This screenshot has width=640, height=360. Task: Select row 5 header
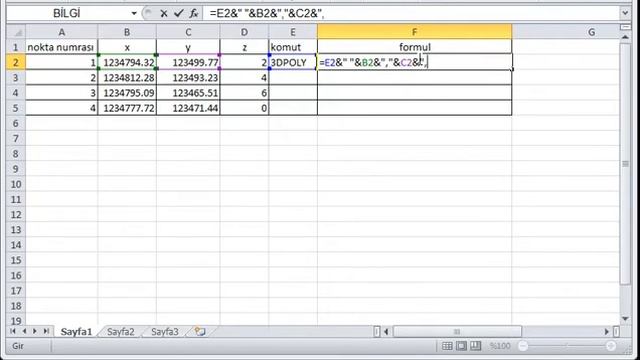coord(16,108)
